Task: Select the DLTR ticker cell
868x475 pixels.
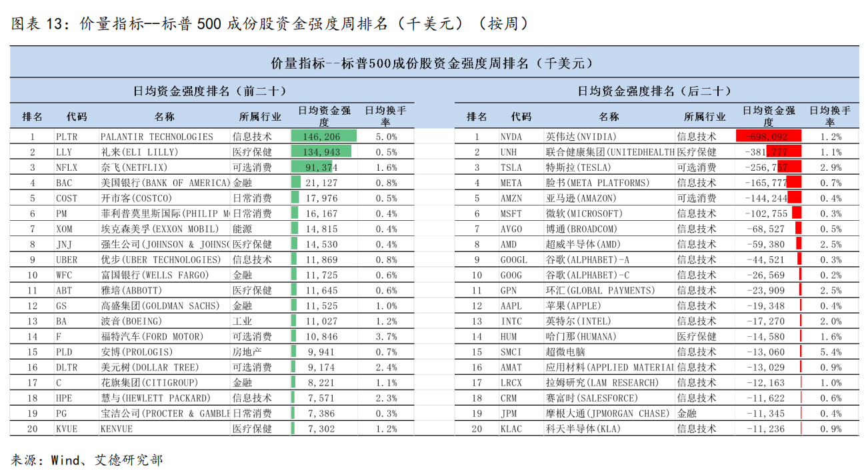Action: tap(67, 367)
